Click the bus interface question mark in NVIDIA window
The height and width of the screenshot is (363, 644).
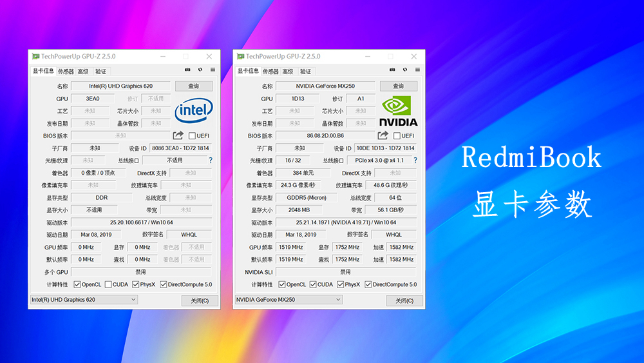[415, 161]
